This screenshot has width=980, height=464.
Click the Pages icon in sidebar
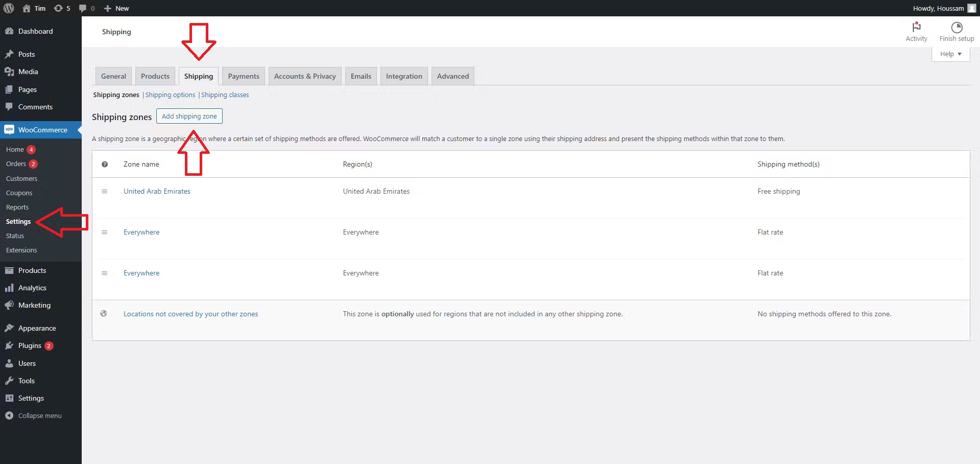click(9, 89)
